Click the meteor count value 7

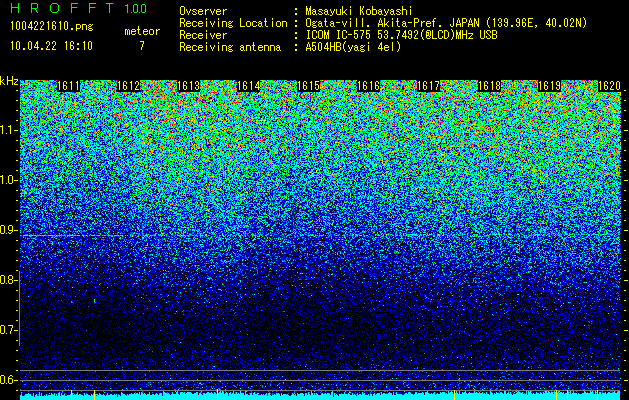pos(142,46)
